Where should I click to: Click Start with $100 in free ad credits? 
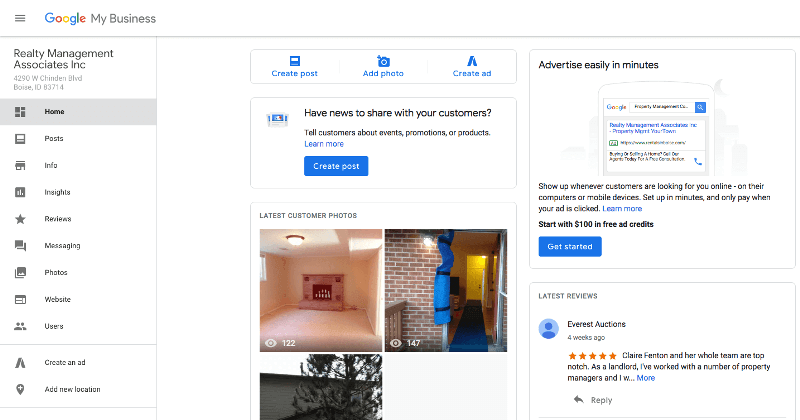point(596,224)
